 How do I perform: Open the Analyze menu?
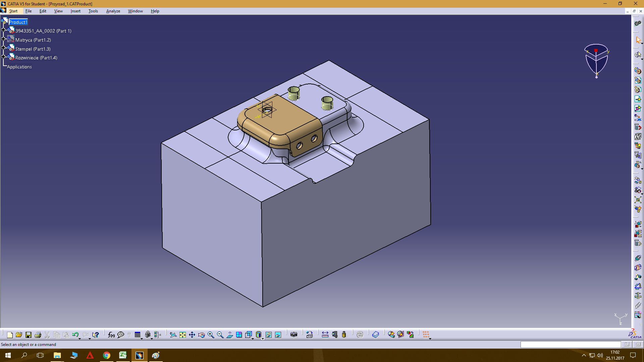click(x=113, y=11)
